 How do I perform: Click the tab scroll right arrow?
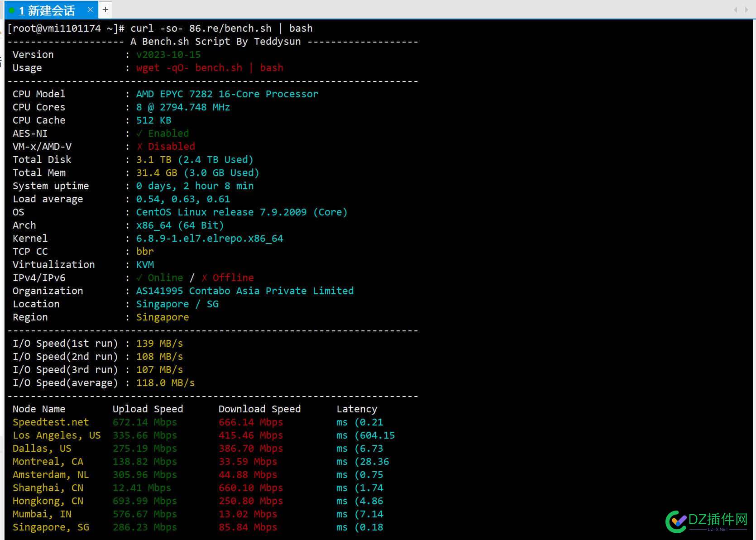(747, 10)
